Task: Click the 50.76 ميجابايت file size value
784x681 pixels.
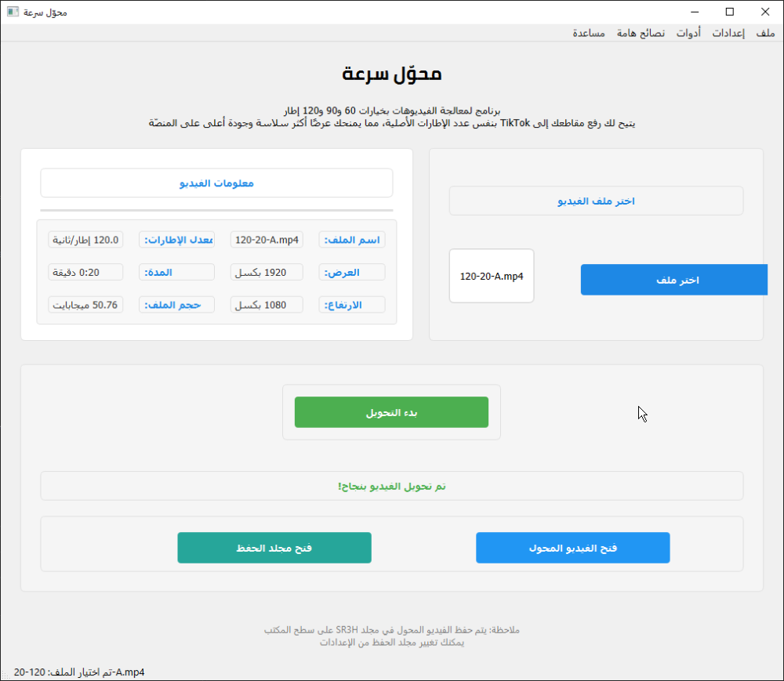Action: [85, 305]
